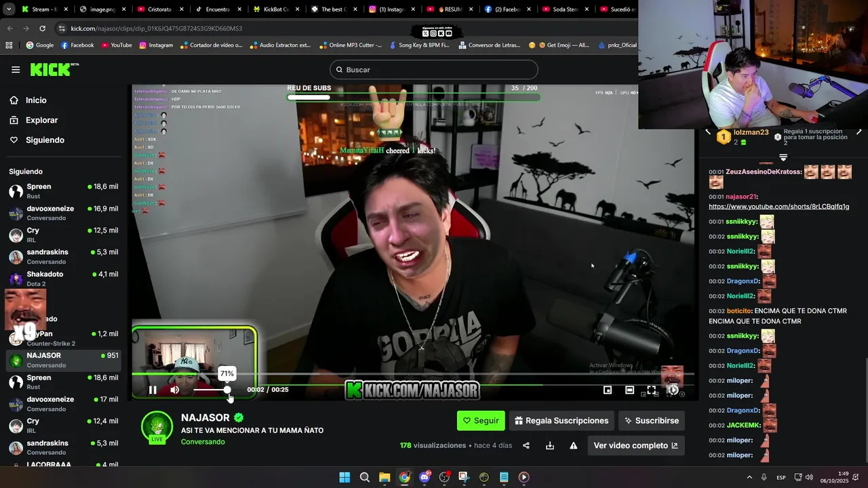Click the KICK logo
Viewport: 868px width, 488px height.
[54, 70]
